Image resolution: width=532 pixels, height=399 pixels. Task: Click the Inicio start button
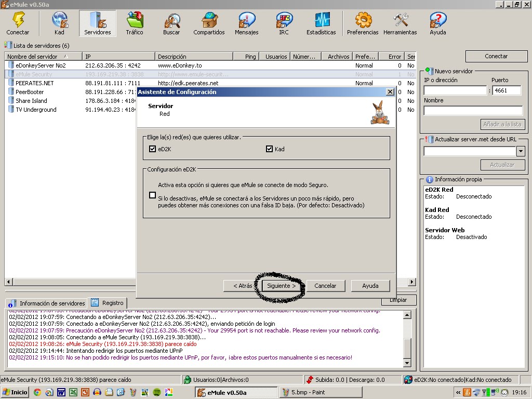(15, 392)
